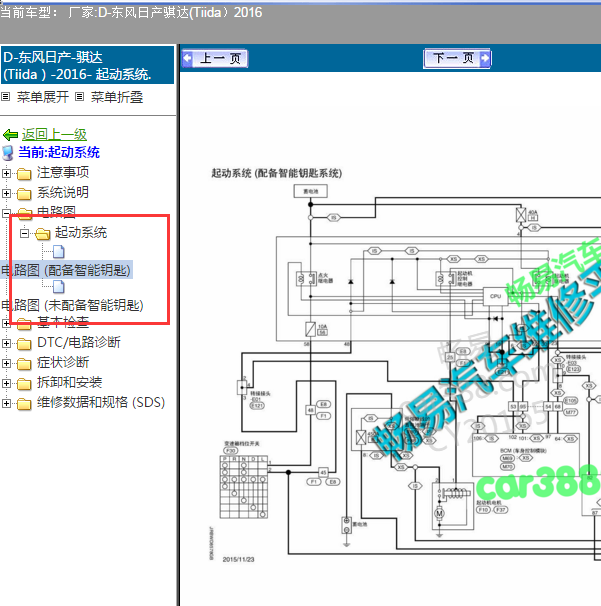The height and width of the screenshot is (606, 601).
Task: Expand the DTC/电路诊断 tree node
Action: pyautogui.click(x=6, y=343)
